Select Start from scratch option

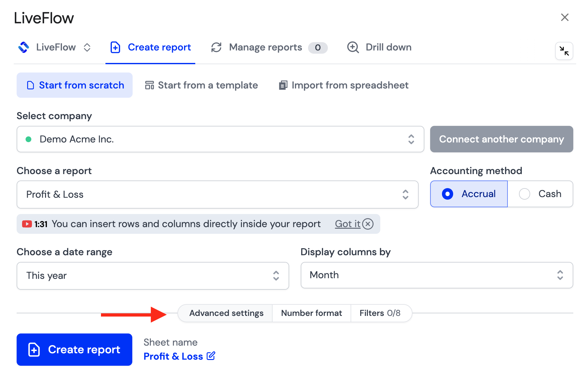74,85
